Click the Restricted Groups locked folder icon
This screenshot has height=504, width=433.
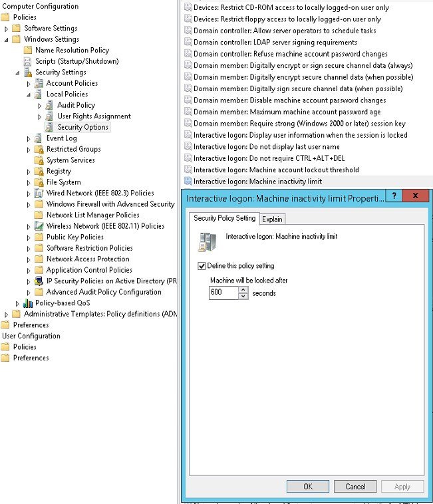point(39,149)
